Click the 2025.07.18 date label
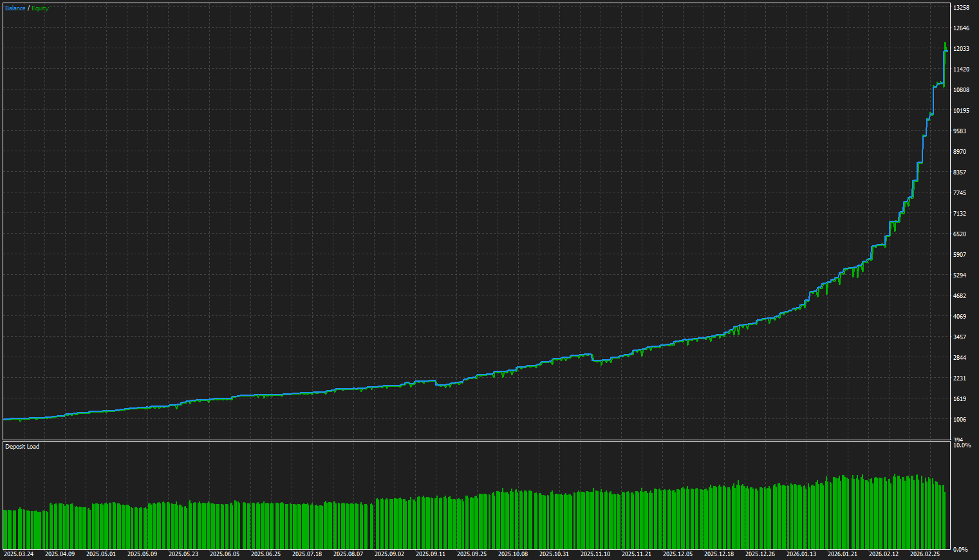Viewport: 979px width, 560px height. (x=307, y=554)
